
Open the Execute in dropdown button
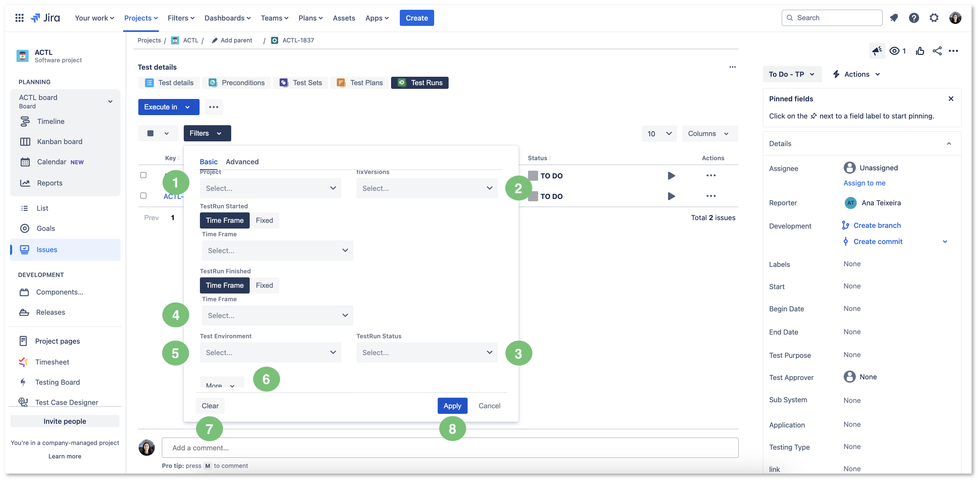click(x=169, y=107)
